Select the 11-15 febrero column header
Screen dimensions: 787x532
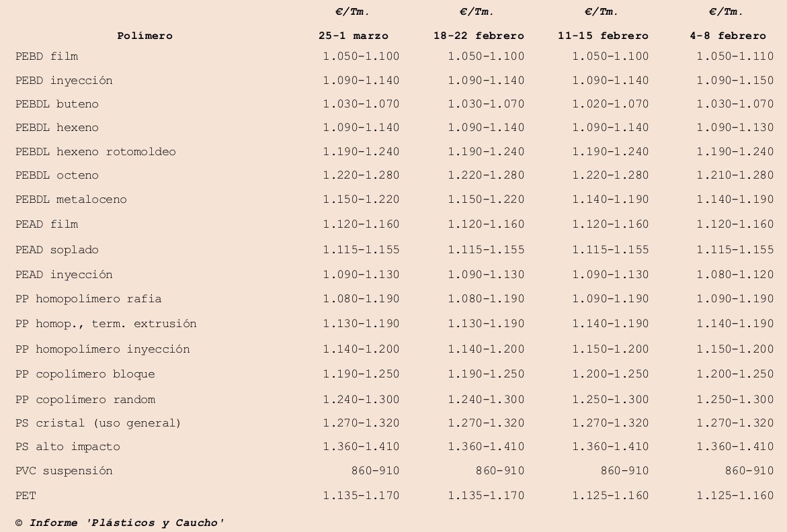(604, 36)
